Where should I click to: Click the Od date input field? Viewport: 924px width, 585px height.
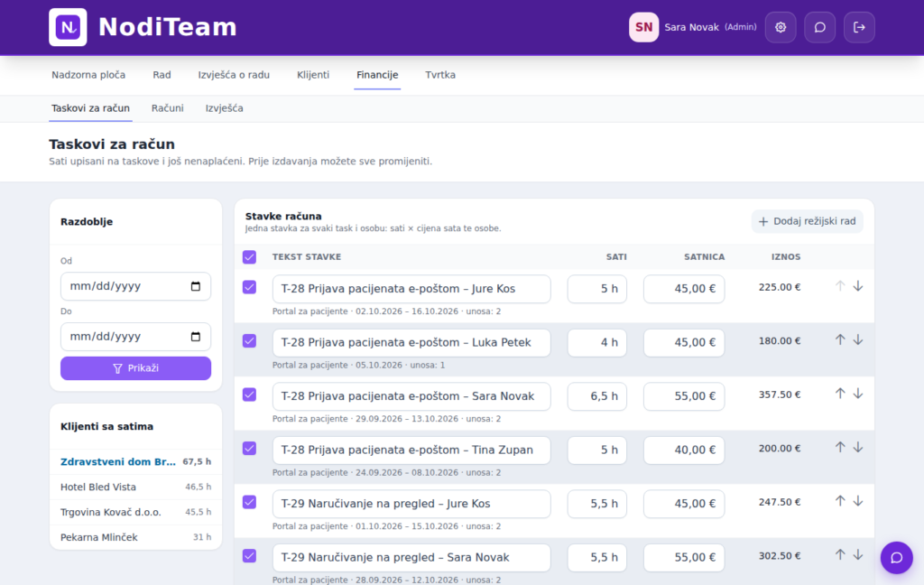coord(135,286)
